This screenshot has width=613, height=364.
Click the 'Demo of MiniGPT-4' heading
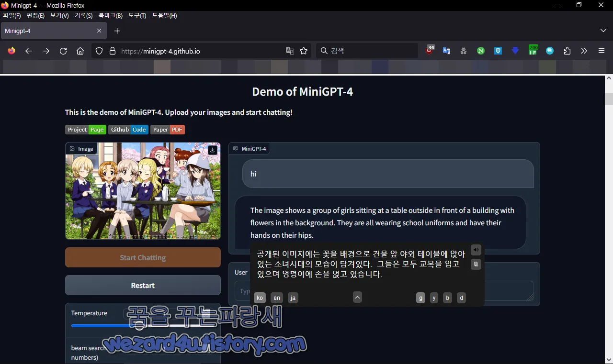pyautogui.click(x=303, y=92)
